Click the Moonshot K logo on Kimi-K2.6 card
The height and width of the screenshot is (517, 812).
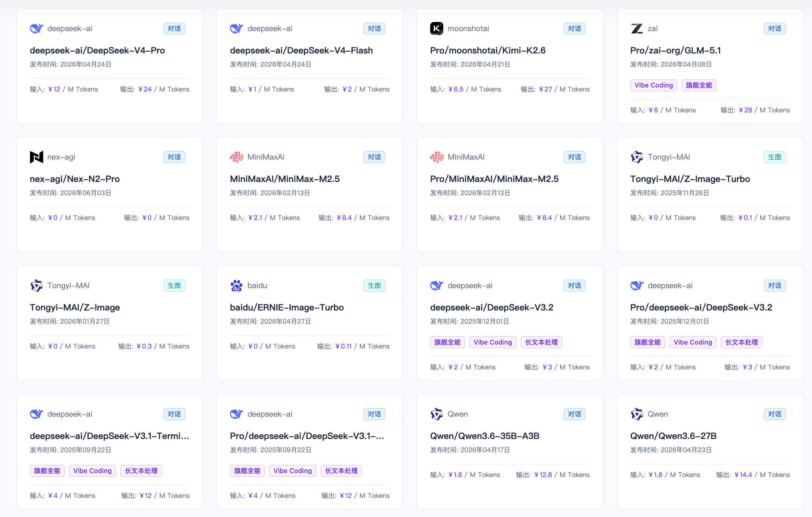point(437,29)
